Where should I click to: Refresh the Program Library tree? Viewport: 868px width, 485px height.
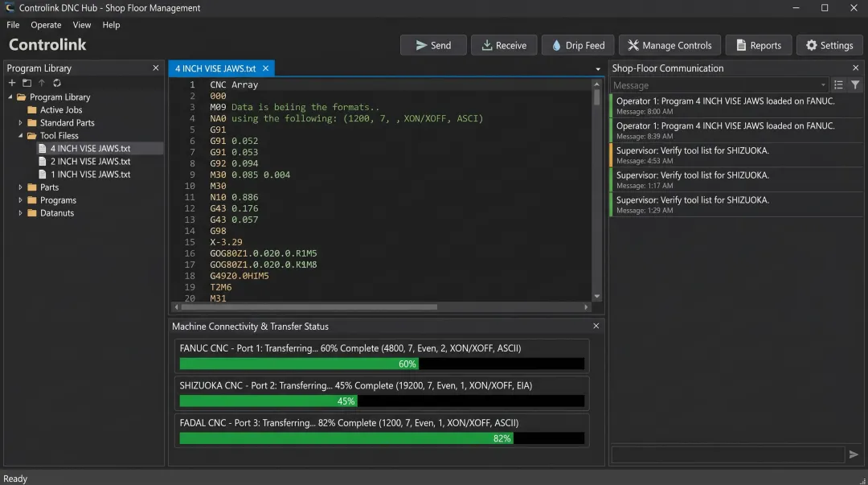coord(56,83)
